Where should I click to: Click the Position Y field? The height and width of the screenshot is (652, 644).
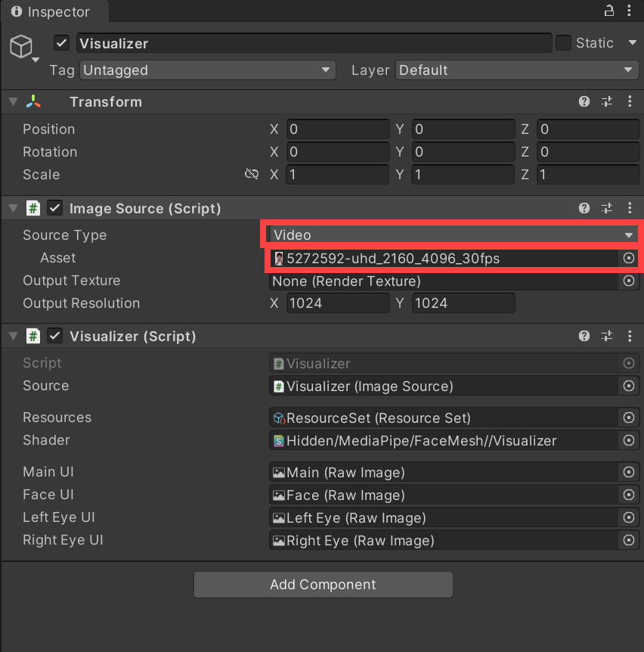coord(463,129)
